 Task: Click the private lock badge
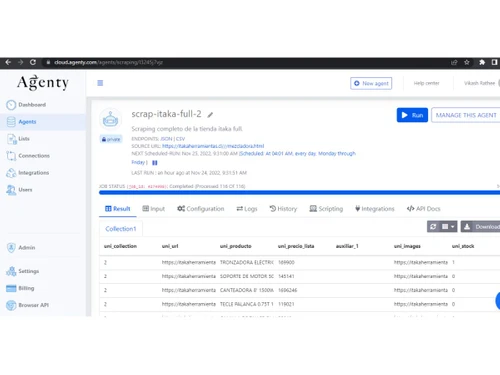(111, 139)
